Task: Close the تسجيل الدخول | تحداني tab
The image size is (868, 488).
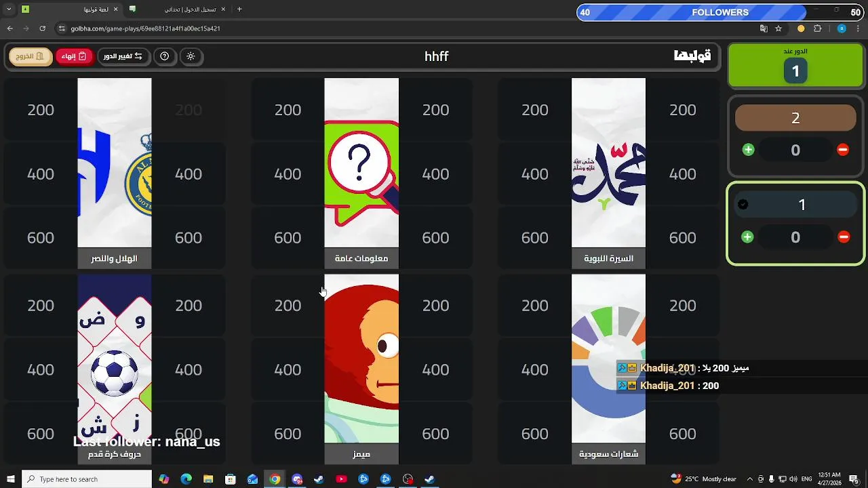Action: tap(223, 9)
